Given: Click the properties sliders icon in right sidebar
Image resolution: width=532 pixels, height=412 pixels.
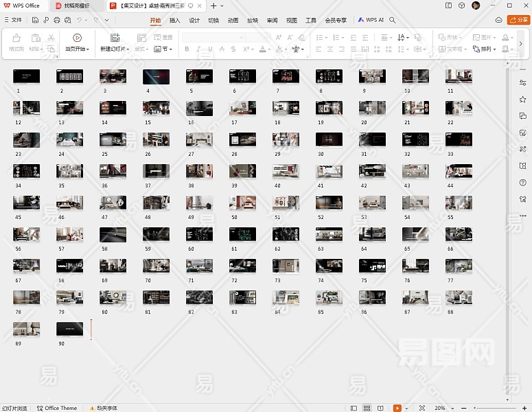Looking at the screenshot, I should click(x=523, y=83).
